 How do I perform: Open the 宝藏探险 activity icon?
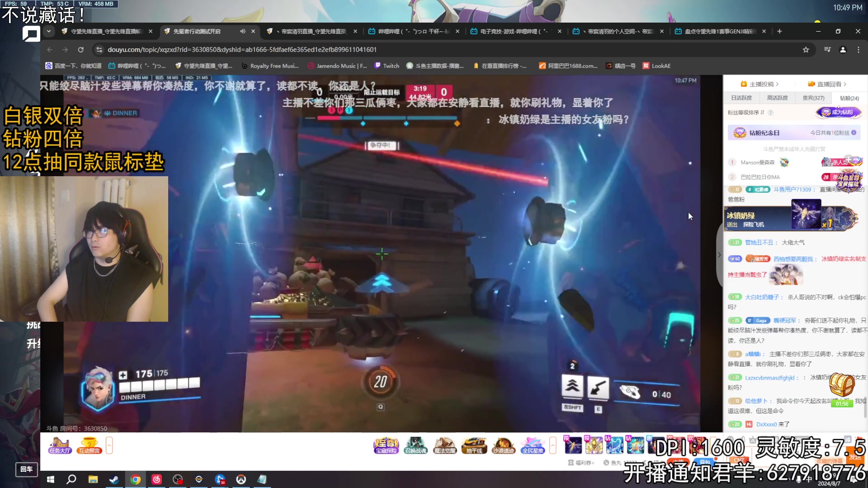(386, 446)
